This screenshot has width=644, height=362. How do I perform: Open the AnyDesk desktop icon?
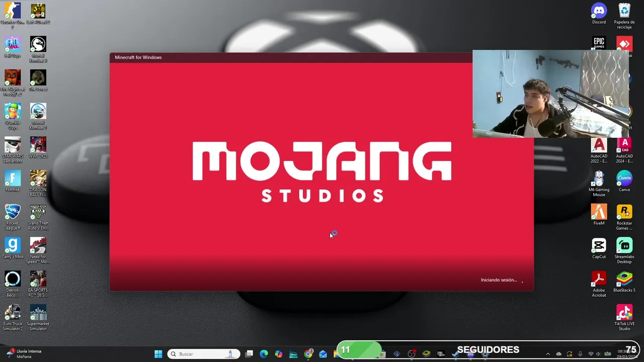(624, 43)
